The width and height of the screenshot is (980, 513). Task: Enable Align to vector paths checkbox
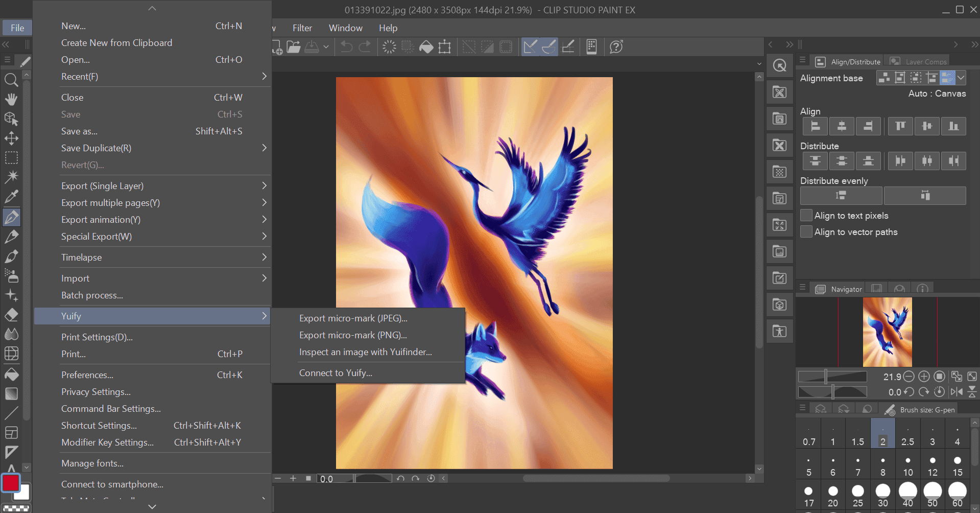[x=806, y=231]
